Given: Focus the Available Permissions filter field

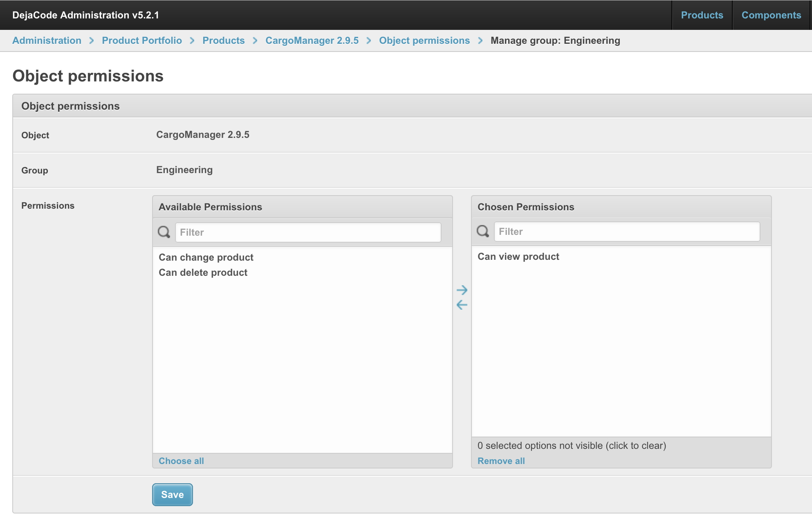Looking at the screenshot, I should [308, 232].
